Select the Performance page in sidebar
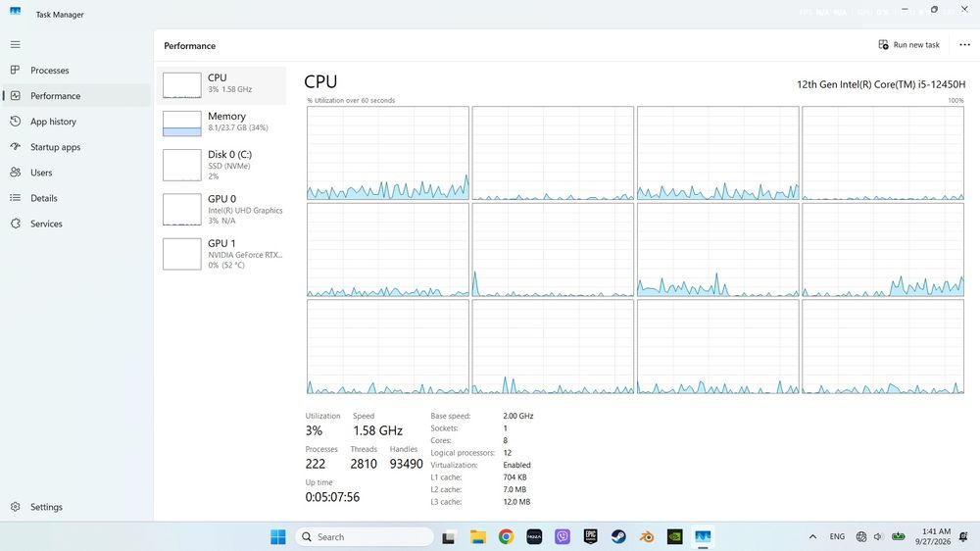Viewport: 980px width, 551px height. tap(76, 96)
